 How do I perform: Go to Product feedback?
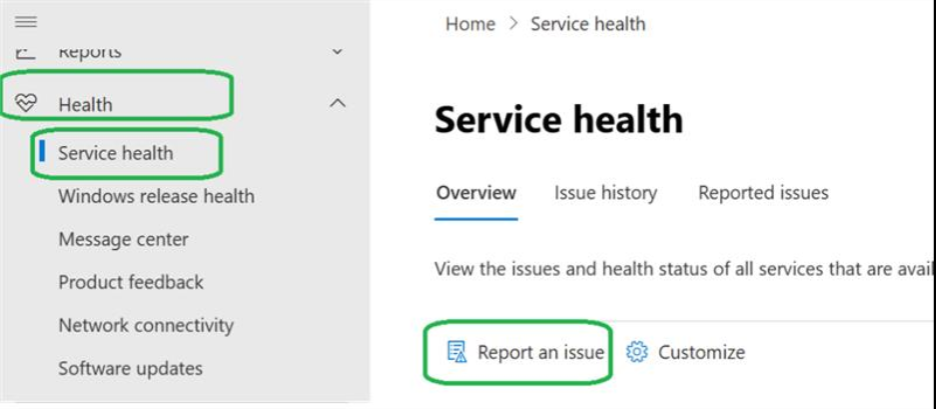tap(131, 282)
